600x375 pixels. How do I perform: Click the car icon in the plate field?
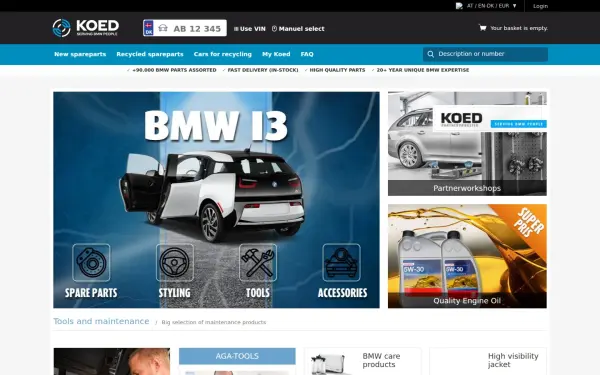coord(163,28)
